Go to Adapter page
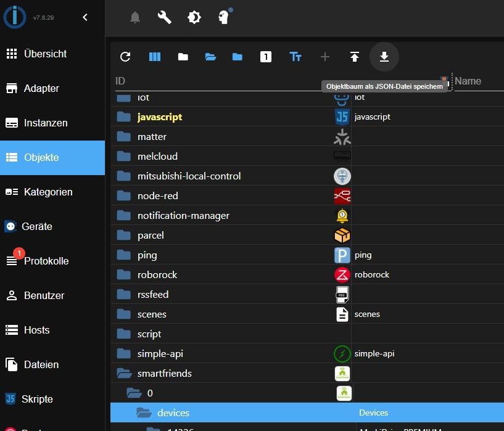Image resolution: width=504 pixels, height=431 pixels. pos(52,88)
